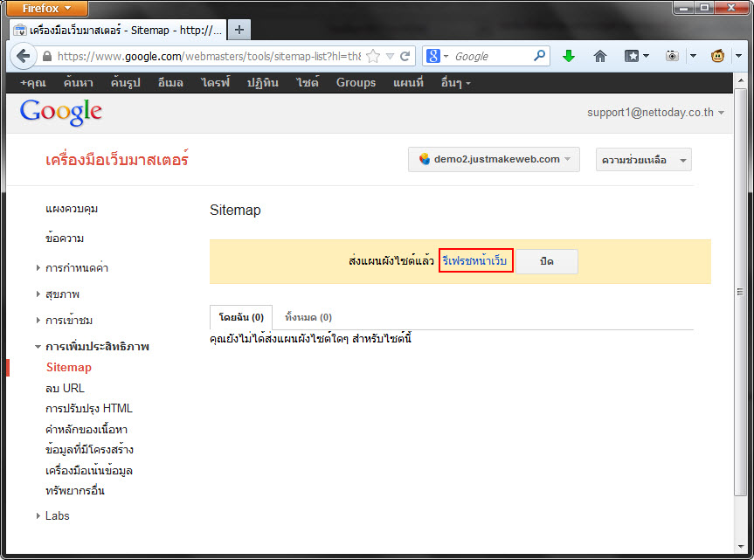Viewport: 754px width, 560px height.
Task: Open ข้อความ in the sidebar
Action: coord(65,238)
